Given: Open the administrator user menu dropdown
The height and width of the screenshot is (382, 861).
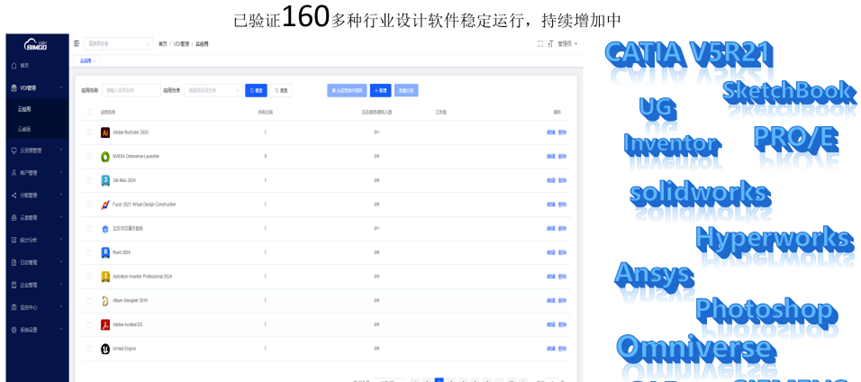Looking at the screenshot, I should click(x=568, y=44).
